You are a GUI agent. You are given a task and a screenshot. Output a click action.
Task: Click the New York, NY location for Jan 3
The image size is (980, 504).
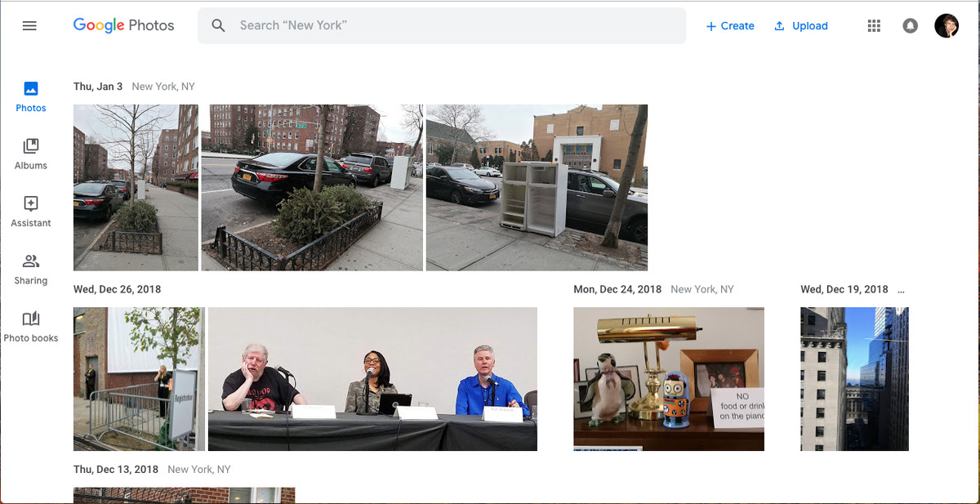[x=163, y=86]
